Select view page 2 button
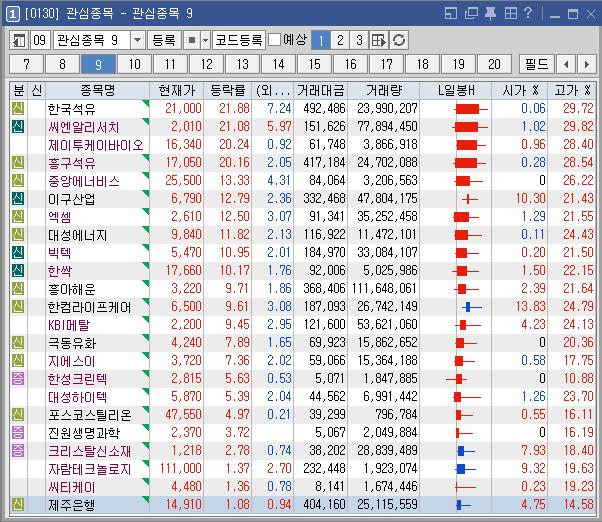This screenshot has width=602, height=522. pyautogui.click(x=340, y=40)
